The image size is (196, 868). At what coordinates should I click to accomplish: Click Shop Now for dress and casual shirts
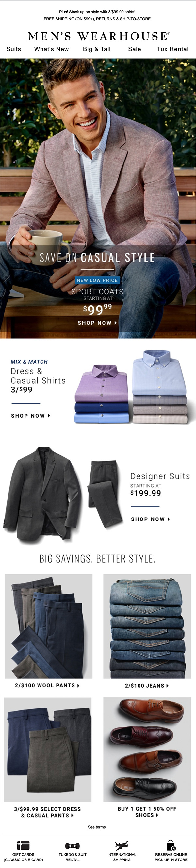tap(31, 416)
